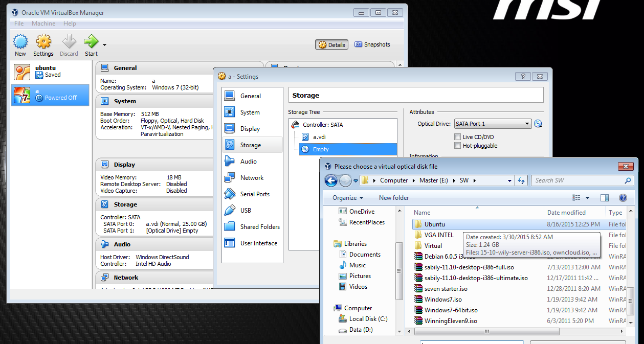Image resolution: width=644 pixels, height=344 pixels.
Task: Click Computer in the address breadcrumb
Action: pos(394,180)
